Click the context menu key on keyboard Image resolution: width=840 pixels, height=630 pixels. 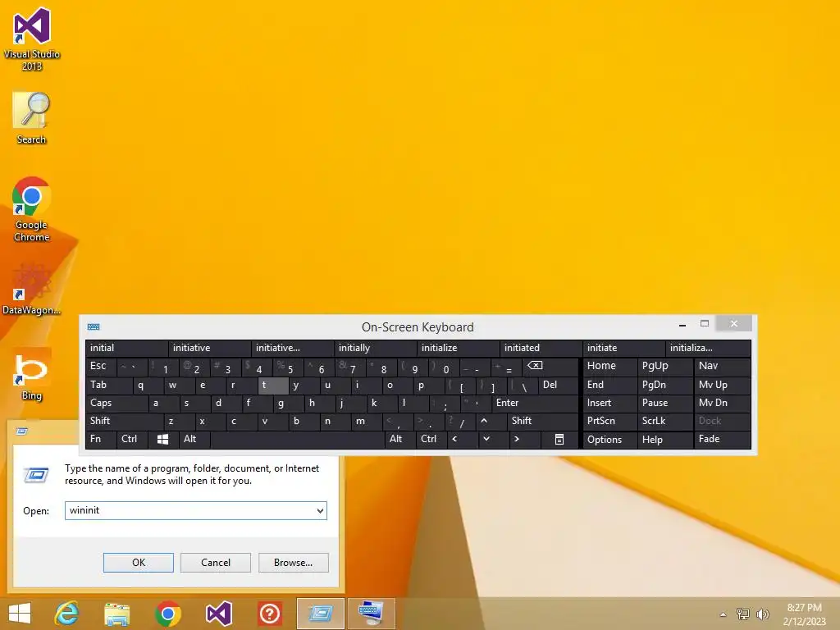(559, 440)
